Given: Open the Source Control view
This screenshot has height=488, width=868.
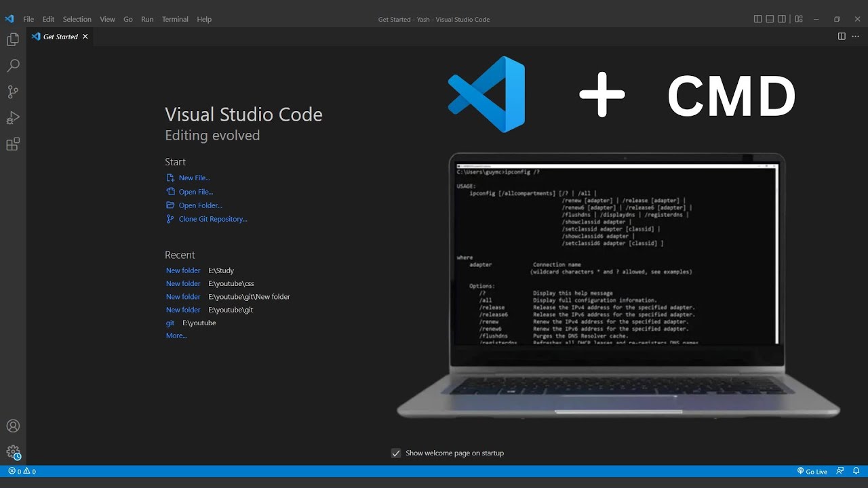Looking at the screenshot, I should [x=13, y=91].
